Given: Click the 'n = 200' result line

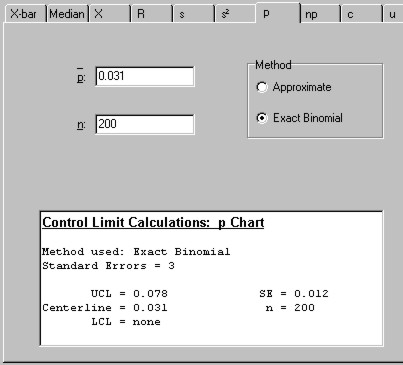Looking at the screenshot, I should coord(290,308).
